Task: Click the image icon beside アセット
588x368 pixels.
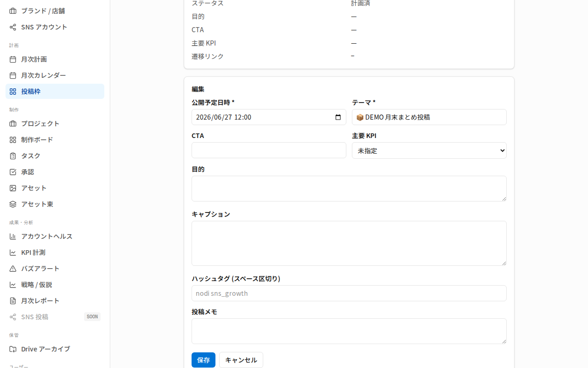Action: [x=13, y=188]
